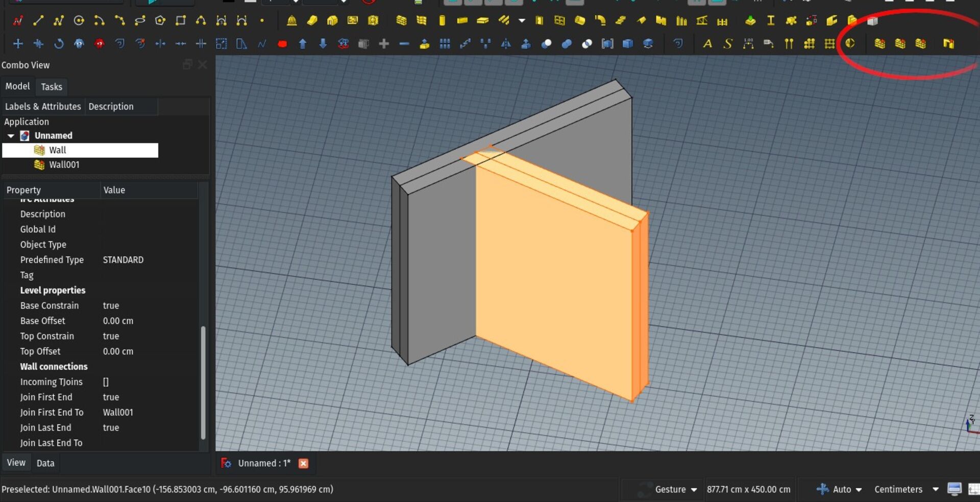Click the Draft Text 'A' tool
This screenshot has width=980, height=502.
point(707,44)
